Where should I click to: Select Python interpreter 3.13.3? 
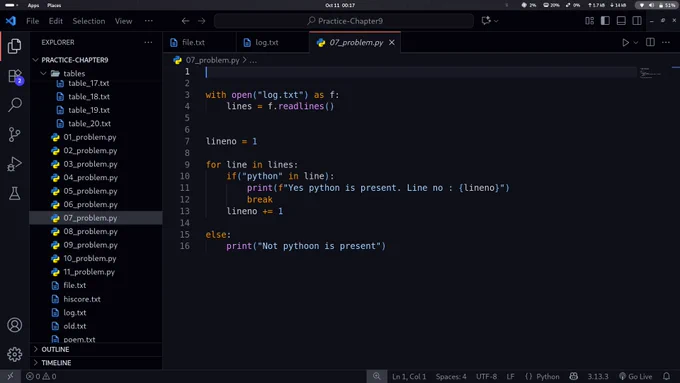598,376
